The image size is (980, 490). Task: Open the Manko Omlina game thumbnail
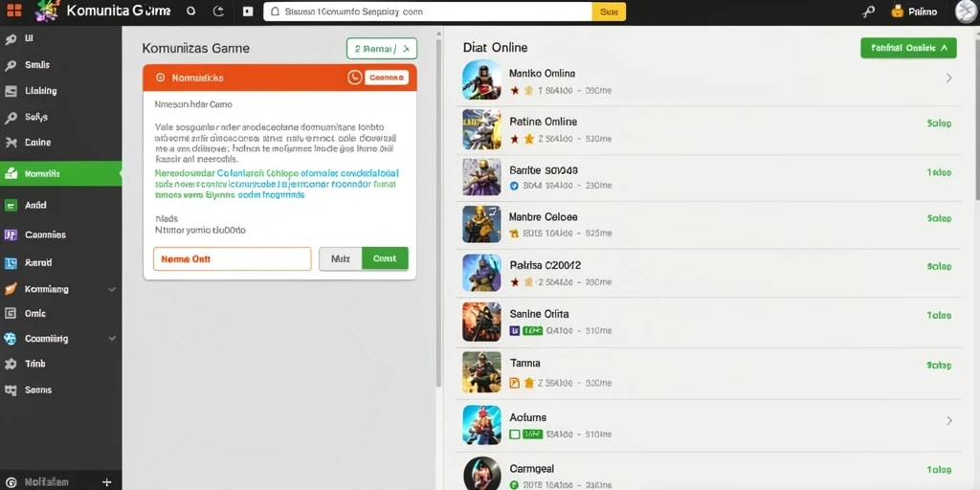(481, 79)
